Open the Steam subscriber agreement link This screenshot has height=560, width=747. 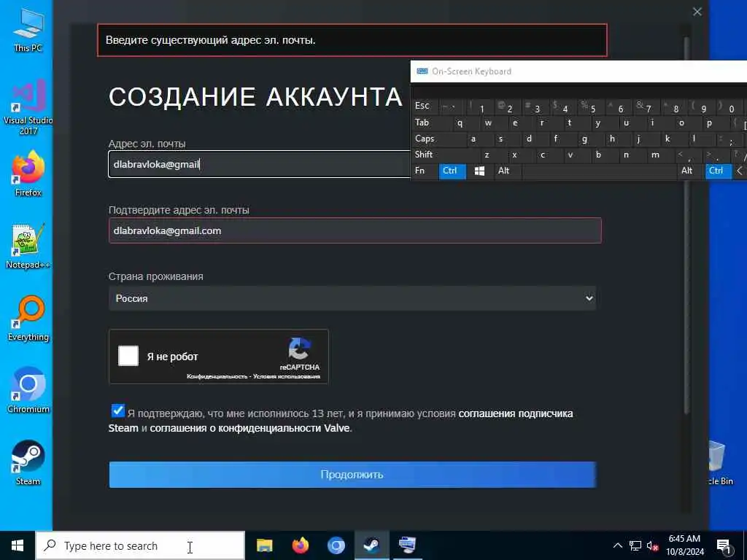(341, 421)
